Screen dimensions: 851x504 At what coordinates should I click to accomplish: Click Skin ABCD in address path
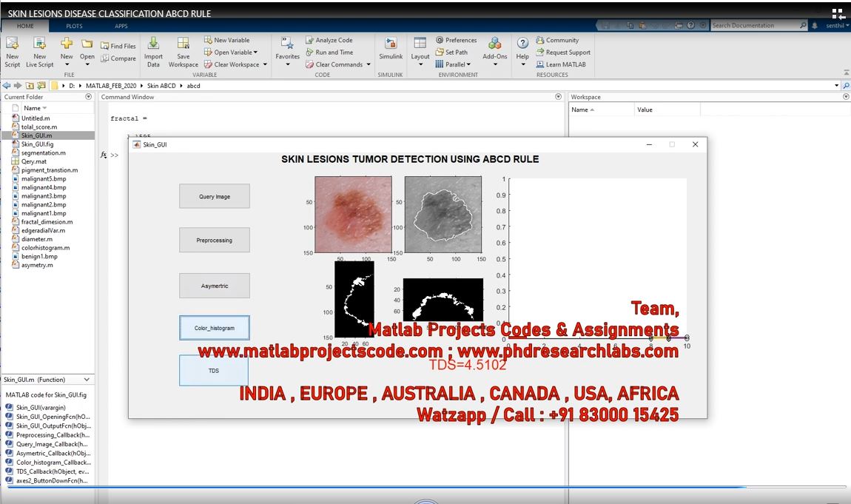point(161,86)
